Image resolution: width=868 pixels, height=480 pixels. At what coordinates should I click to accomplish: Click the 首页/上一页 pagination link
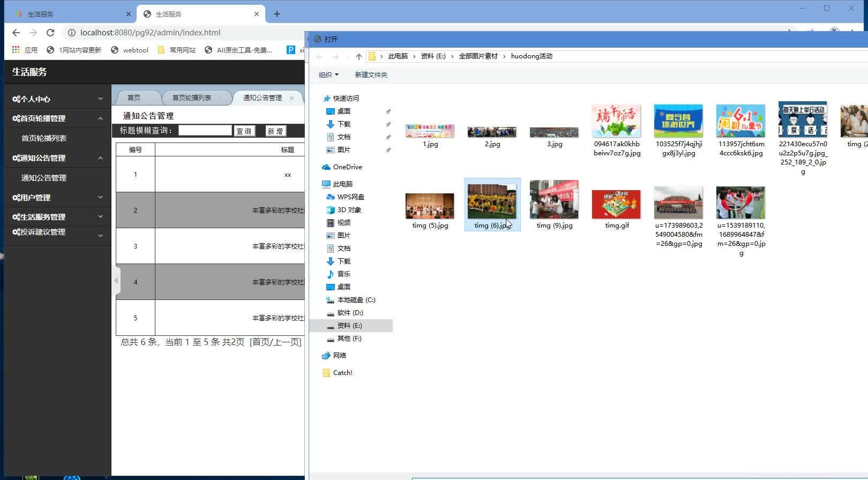coord(275,342)
